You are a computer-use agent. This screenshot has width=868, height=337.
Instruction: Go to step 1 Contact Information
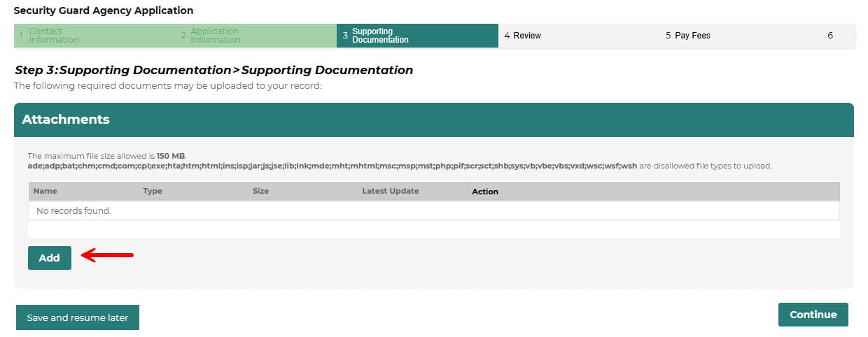pyautogui.click(x=94, y=36)
